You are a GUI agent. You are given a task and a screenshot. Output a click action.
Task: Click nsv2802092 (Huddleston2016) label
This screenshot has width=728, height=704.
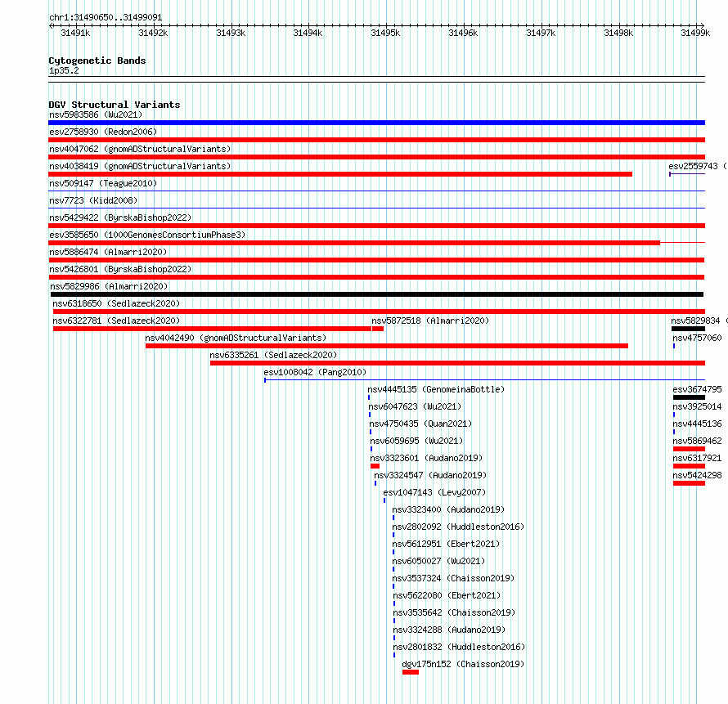(458, 527)
